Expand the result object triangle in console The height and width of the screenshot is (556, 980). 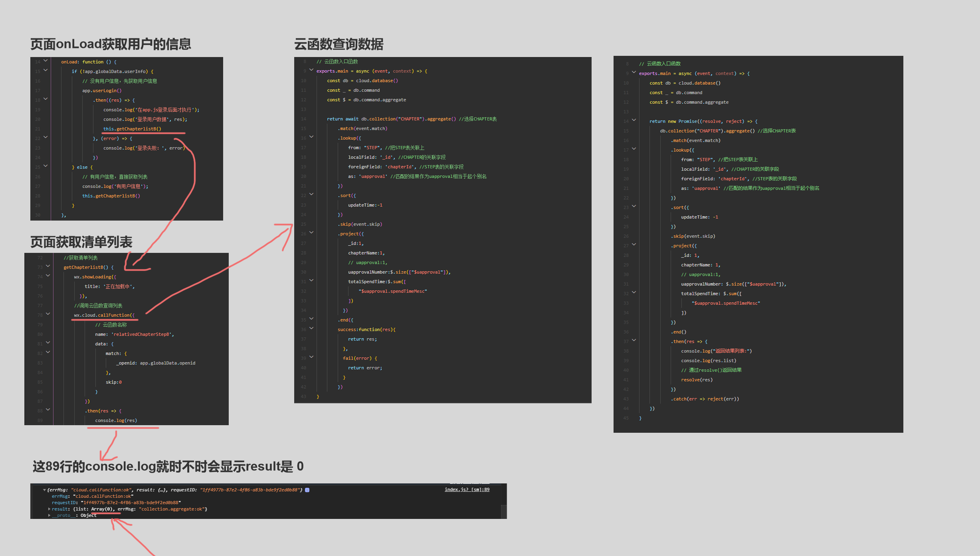pyautogui.click(x=49, y=509)
